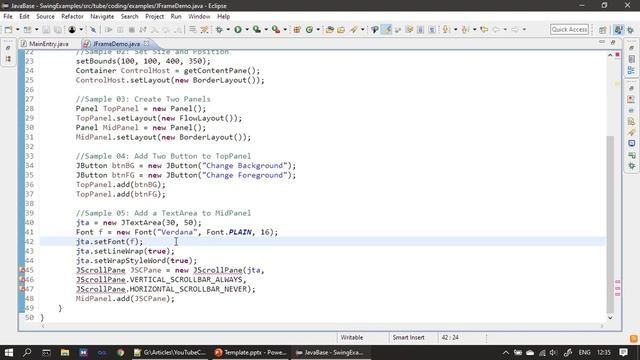This screenshot has width=640, height=360.
Task: Open the Window menu
Action: (199, 16)
